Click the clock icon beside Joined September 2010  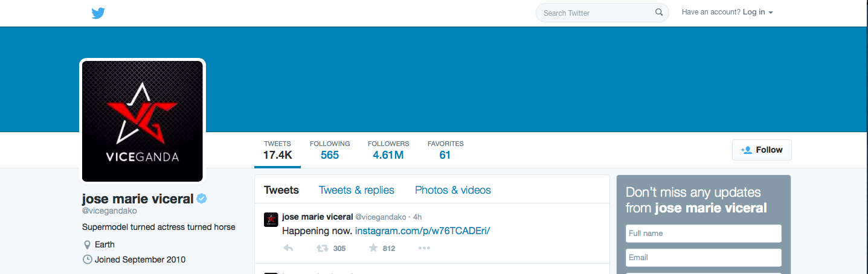(x=87, y=260)
